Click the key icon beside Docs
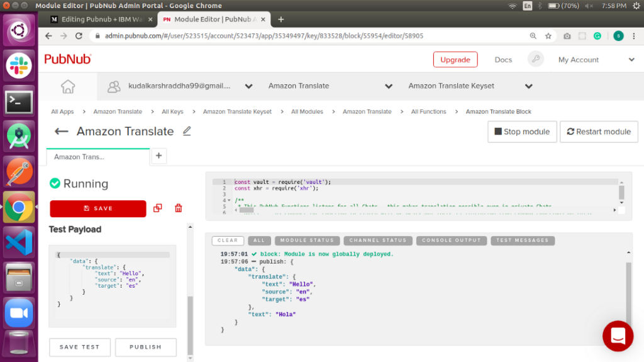 click(x=536, y=59)
